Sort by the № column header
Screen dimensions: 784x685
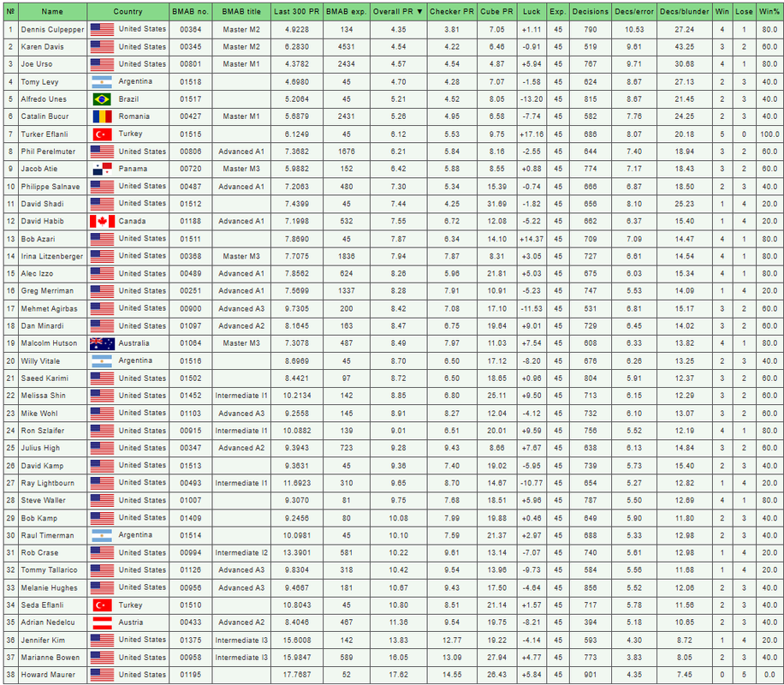coord(10,11)
